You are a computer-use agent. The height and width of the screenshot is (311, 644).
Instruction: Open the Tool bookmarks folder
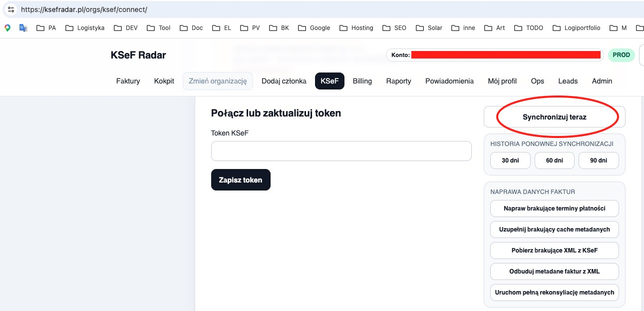[159, 28]
